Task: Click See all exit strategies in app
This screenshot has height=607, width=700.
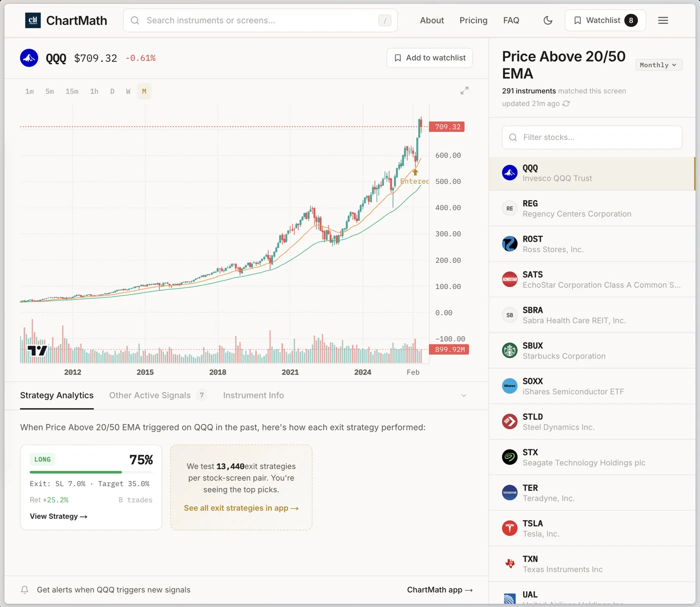Action: 241,508
